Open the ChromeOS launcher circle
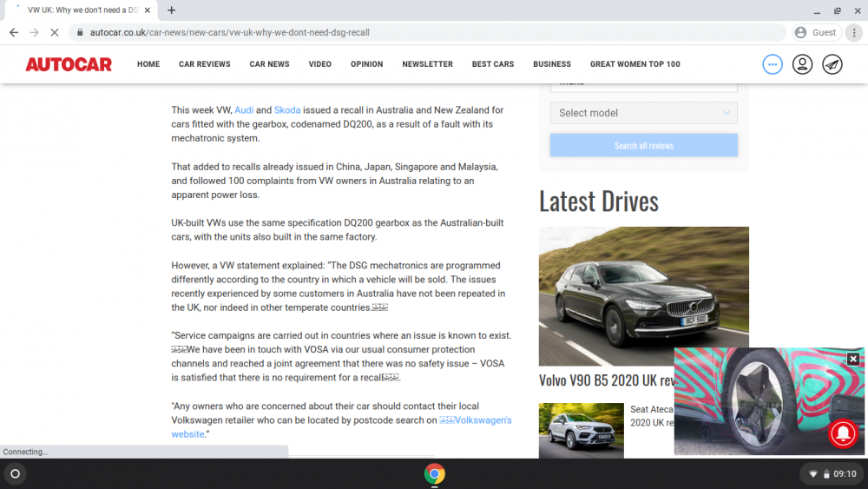 (x=16, y=474)
